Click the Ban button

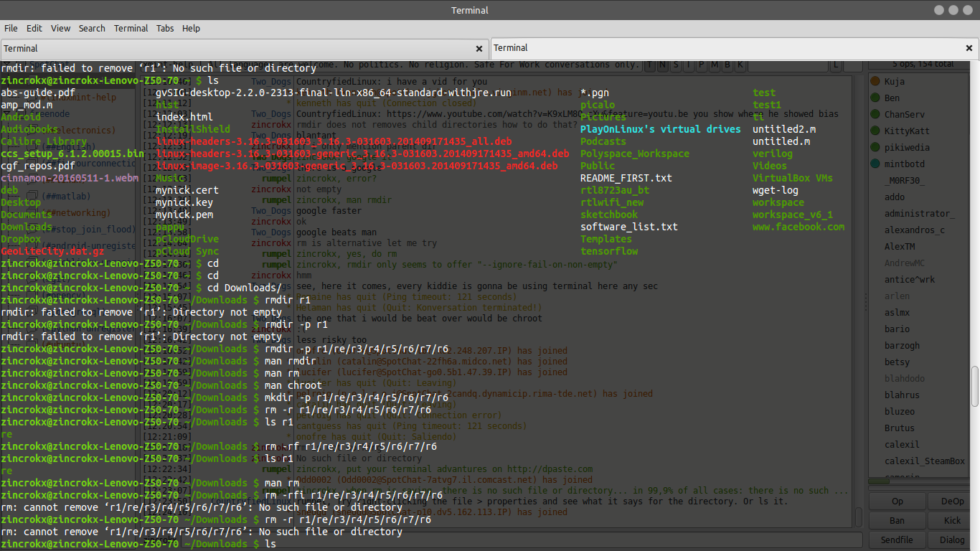pos(897,521)
